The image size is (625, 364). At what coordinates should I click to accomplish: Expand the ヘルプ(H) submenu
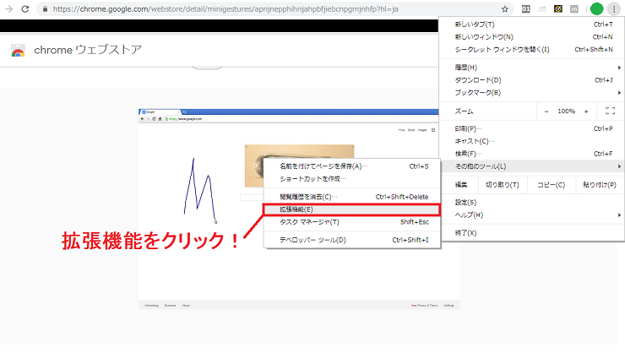pyautogui.click(x=532, y=215)
